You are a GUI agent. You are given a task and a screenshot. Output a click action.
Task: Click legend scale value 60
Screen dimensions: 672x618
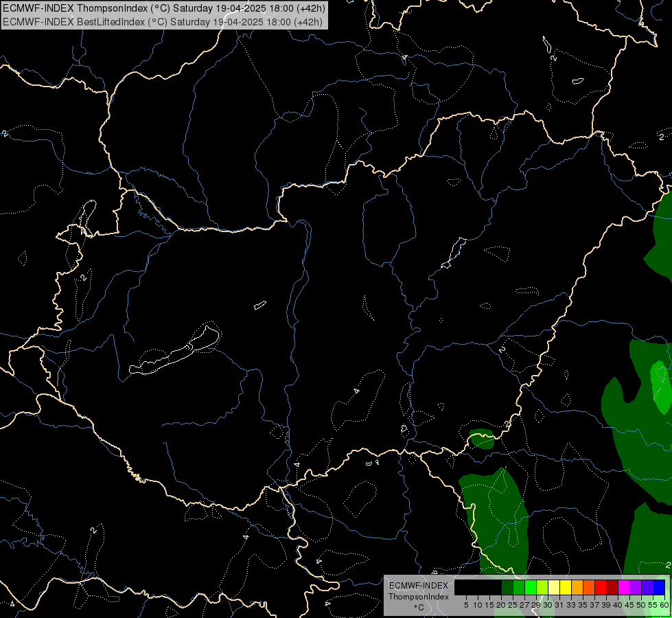coord(664,605)
